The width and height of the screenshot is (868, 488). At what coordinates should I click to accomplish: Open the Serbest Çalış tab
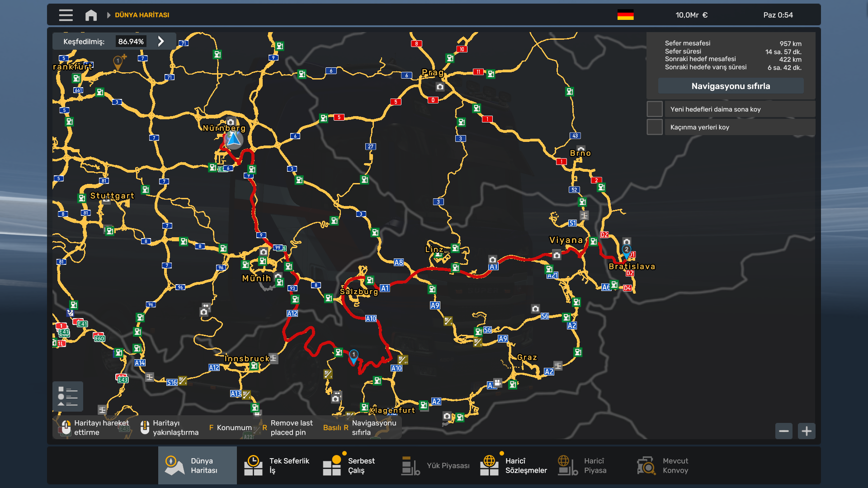tap(355, 465)
